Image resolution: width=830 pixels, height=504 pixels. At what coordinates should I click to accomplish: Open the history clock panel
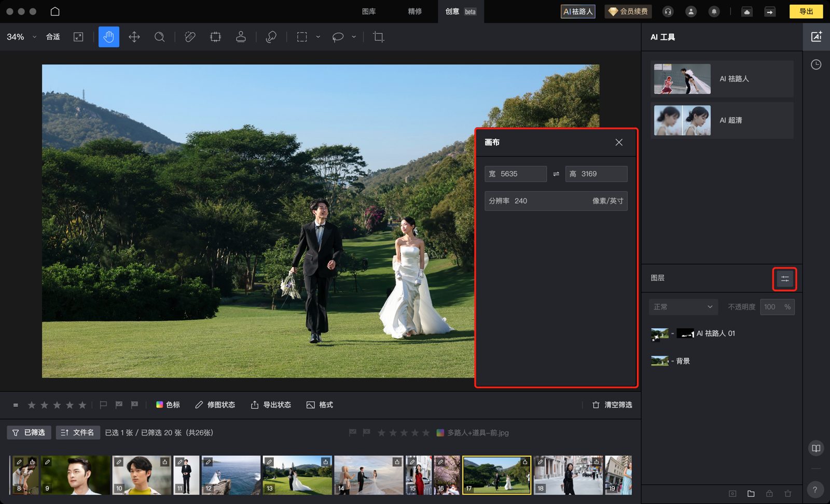[816, 65]
